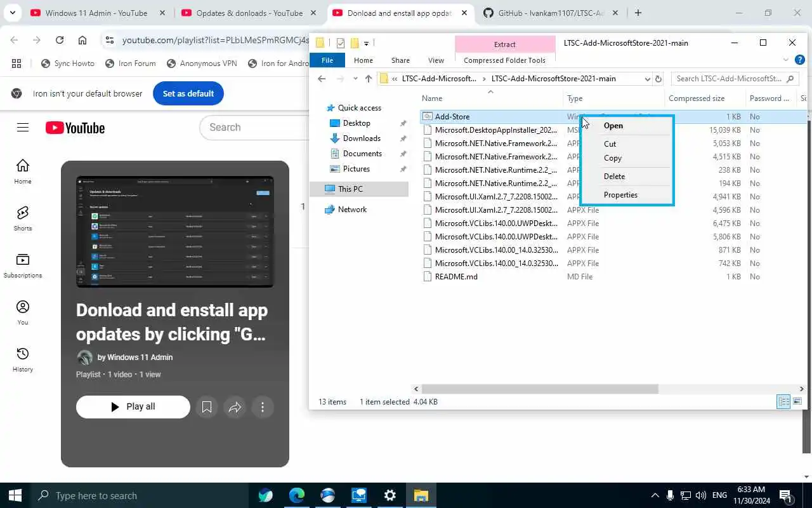812x508 pixels.
Task: Go back in the browser
Action: point(14,40)
